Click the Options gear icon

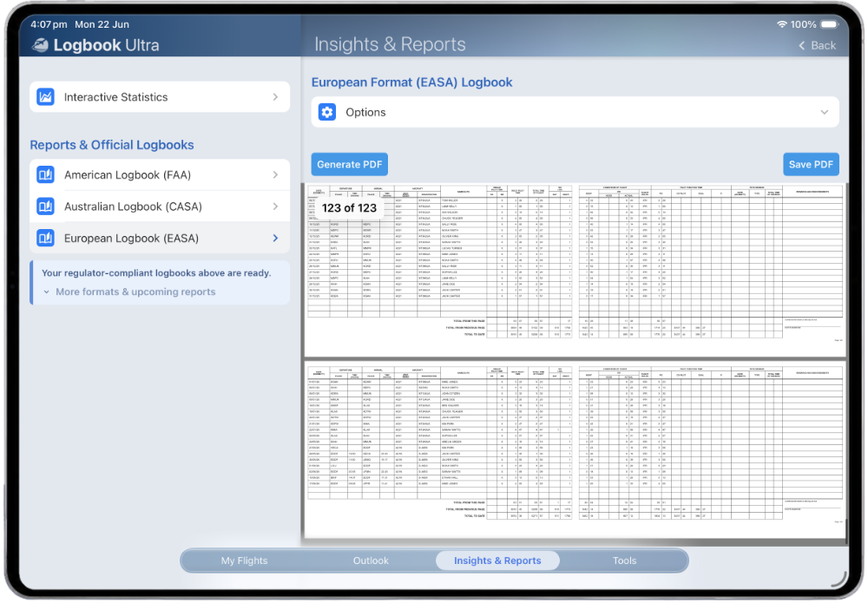(x=327, y=112)
